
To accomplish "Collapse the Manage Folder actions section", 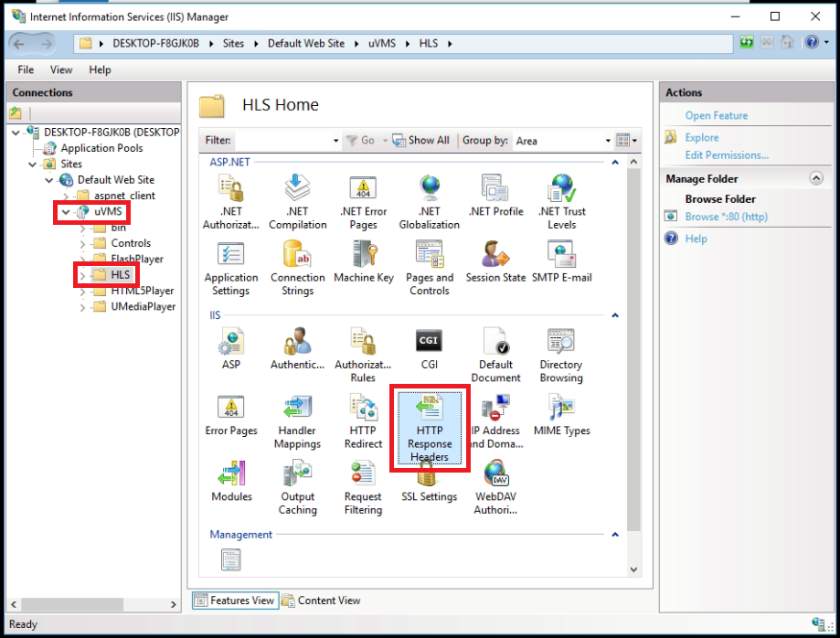I will (x=816, y=178).
